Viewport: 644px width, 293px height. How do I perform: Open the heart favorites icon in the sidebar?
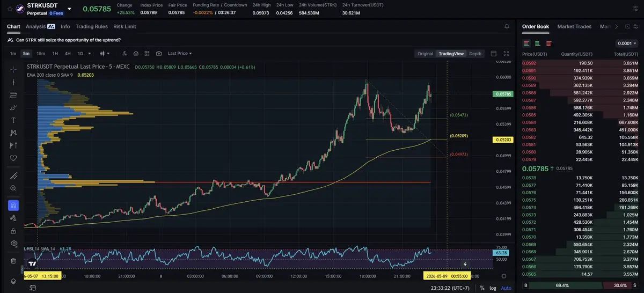point(13,158)
